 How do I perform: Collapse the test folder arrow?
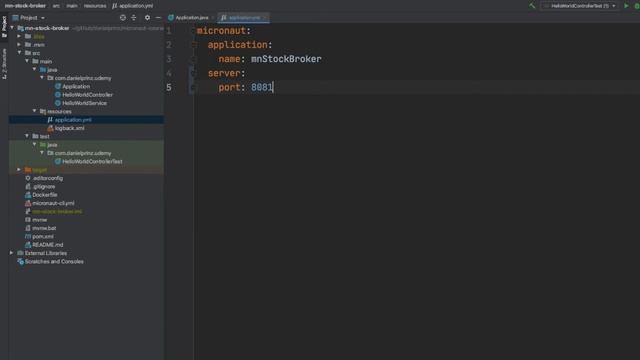coord(27,136)
